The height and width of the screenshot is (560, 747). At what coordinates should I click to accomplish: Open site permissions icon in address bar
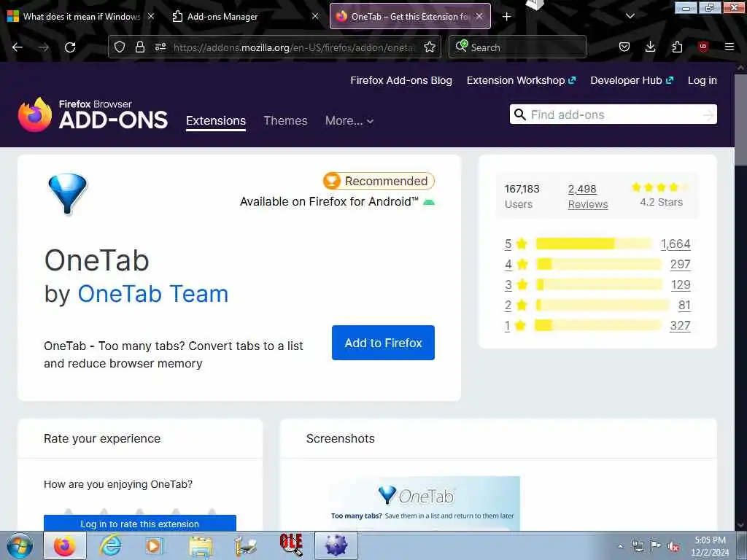pyautogui.click(x=160, y=47)
